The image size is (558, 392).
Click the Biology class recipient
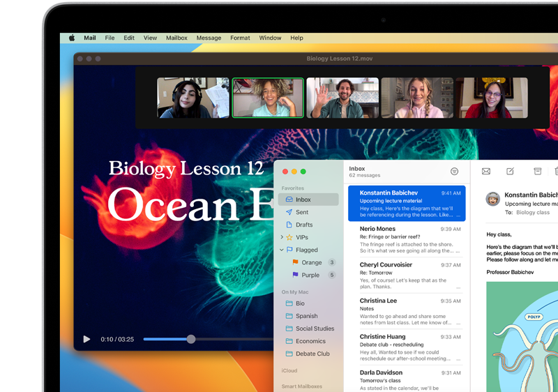[533, 212]
